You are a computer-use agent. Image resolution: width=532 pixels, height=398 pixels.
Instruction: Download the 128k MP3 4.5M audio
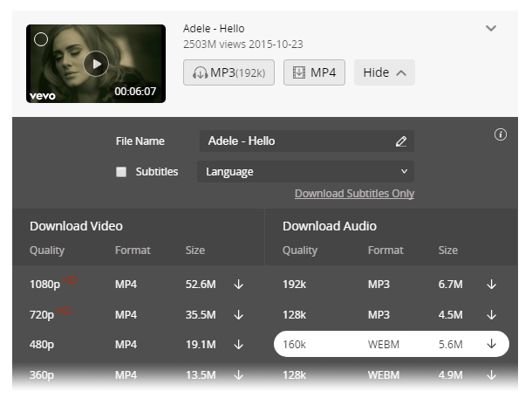click(x=492, y=315)
